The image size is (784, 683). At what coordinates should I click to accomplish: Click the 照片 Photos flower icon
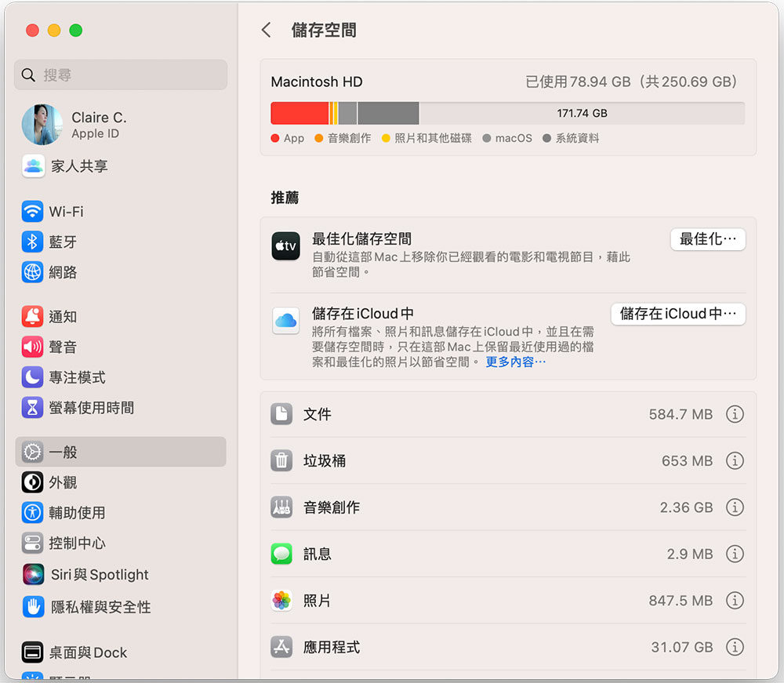click(x=281, y=600)
